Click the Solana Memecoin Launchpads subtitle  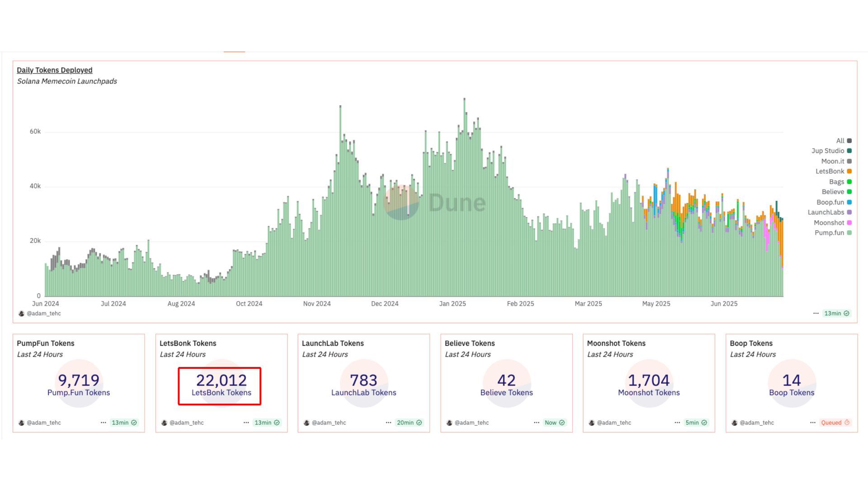67,81
